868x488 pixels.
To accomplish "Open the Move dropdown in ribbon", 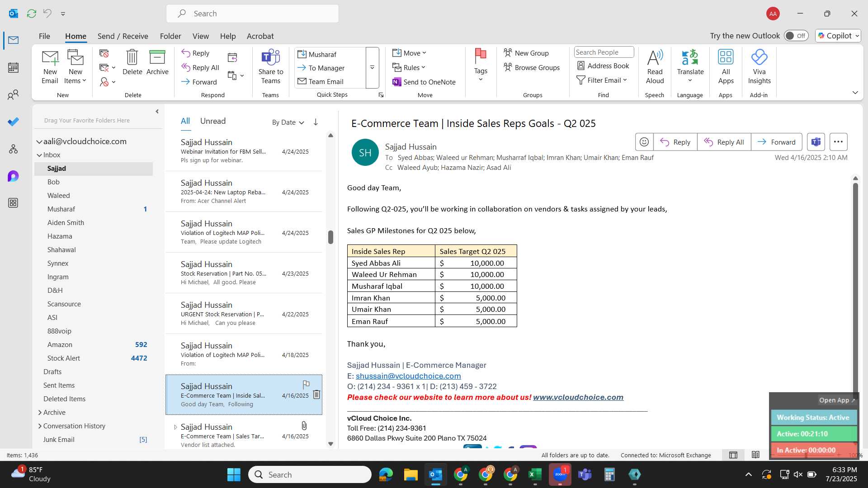I will (x=410, y=53).
